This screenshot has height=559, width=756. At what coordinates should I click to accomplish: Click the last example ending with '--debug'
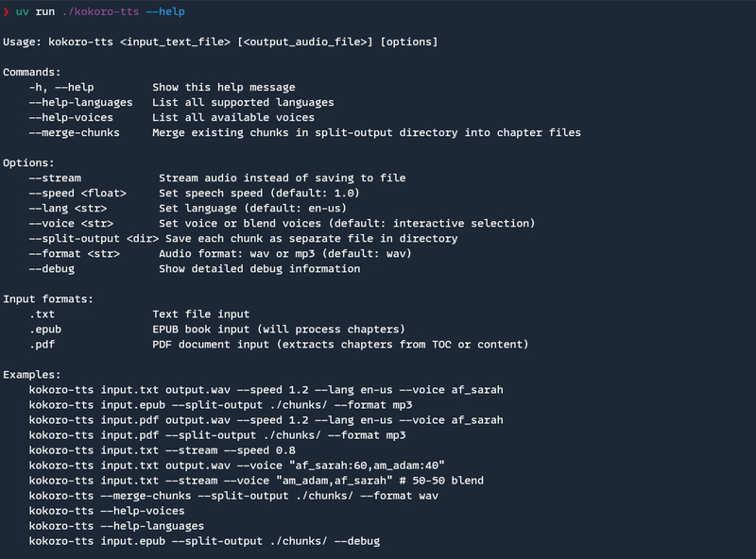pyautogui.click(x=204, y=541)
